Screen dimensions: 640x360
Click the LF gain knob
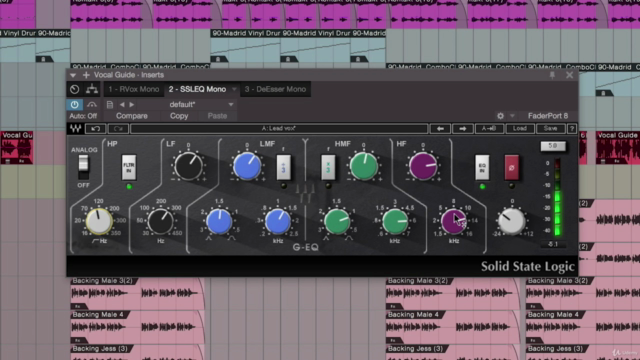(x=188, y=167)
